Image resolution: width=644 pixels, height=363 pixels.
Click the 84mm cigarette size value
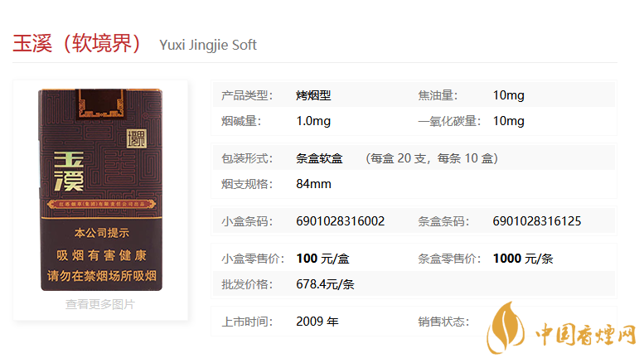coord(314,184)
